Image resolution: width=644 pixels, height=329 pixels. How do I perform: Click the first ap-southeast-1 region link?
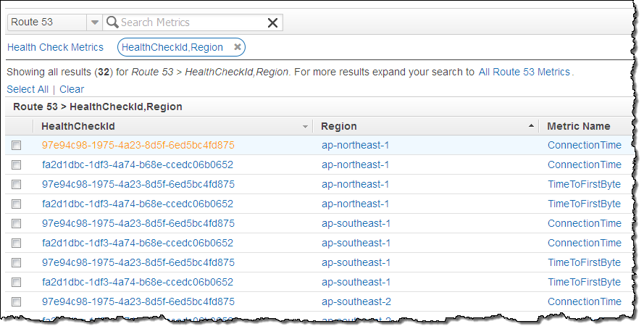[x=356, y=223]
